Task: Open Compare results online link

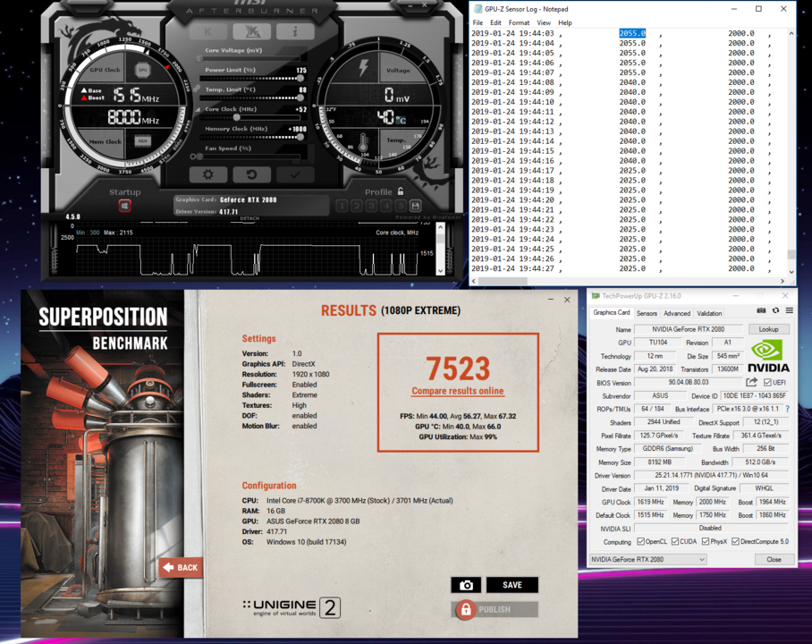Action: (x=458, y=391)
